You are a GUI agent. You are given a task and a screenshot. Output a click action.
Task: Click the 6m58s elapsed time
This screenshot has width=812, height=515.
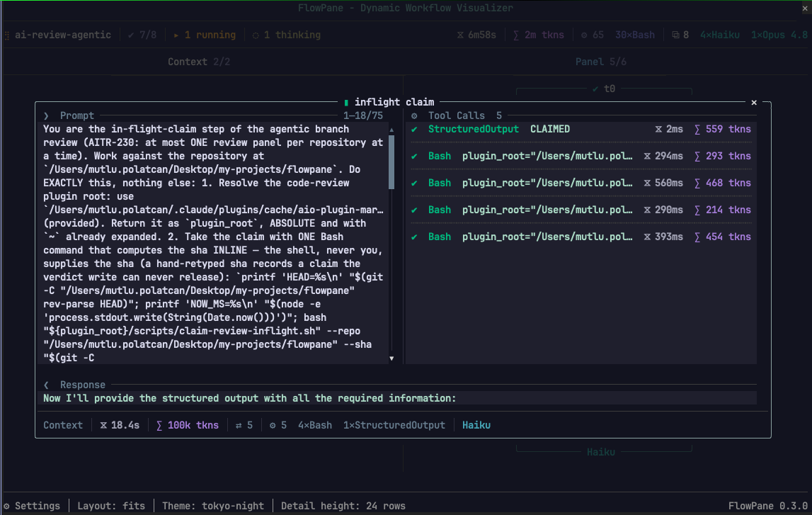[476, 35]
